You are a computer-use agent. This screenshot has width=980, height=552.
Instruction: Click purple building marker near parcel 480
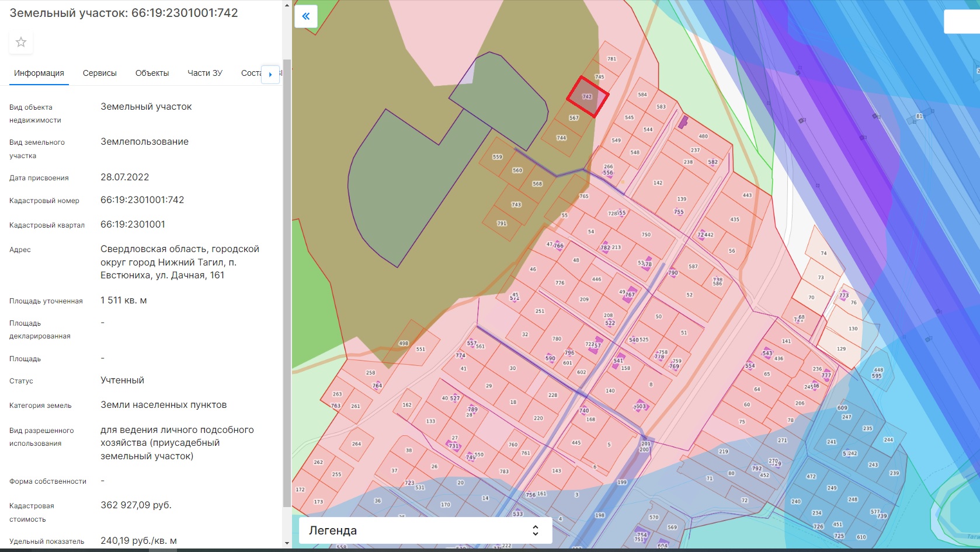(x=682, y=122)
